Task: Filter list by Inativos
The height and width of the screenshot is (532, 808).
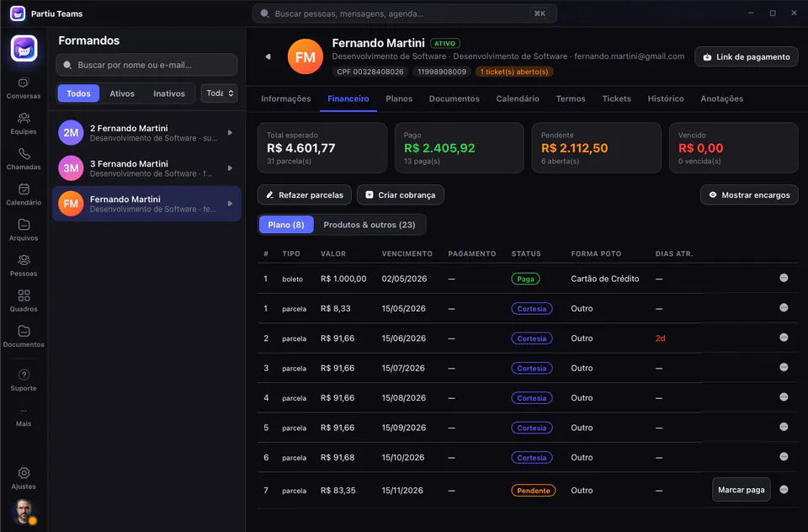Action: (169, 93)
